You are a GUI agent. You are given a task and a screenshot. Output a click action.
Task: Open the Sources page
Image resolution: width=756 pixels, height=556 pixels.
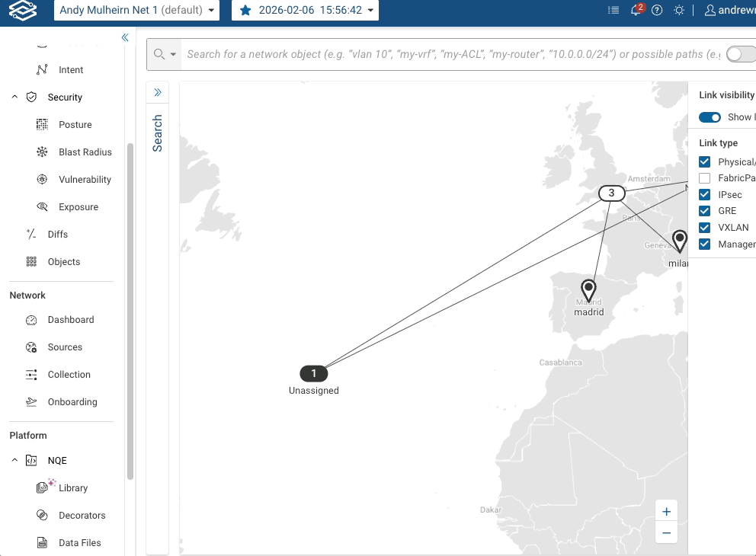(65, 347)
